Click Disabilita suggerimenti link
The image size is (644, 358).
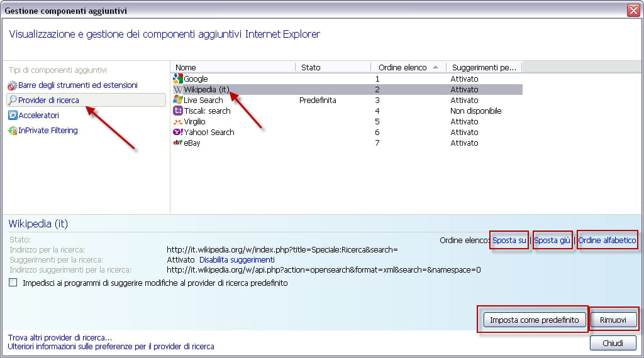[x=236, y=260]
